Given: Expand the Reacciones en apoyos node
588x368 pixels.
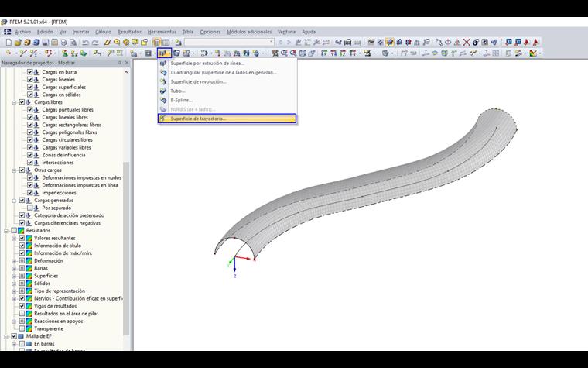Looking at the screenshot, I should (x=14, y=321).
